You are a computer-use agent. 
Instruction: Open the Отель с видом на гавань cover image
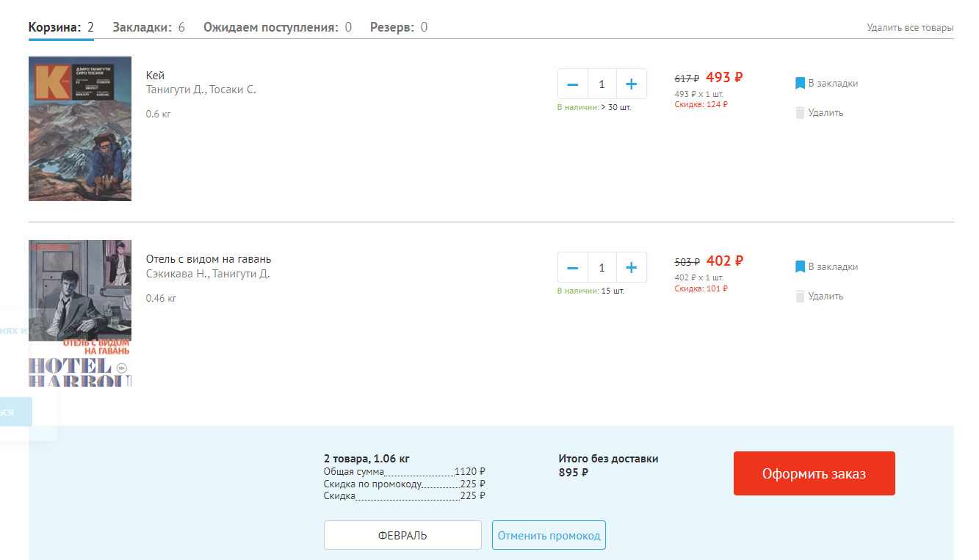(80, 313)
